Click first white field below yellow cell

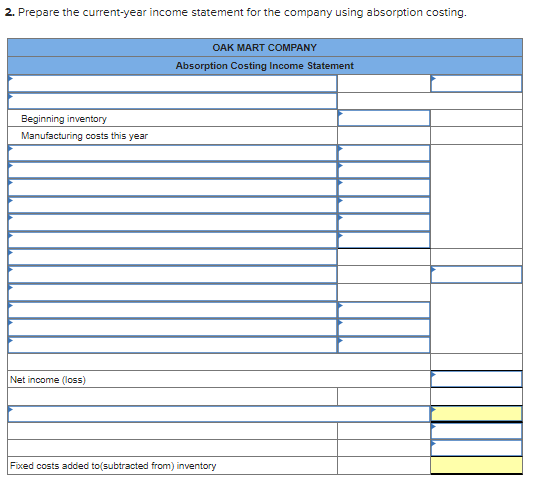click(476, 431)
